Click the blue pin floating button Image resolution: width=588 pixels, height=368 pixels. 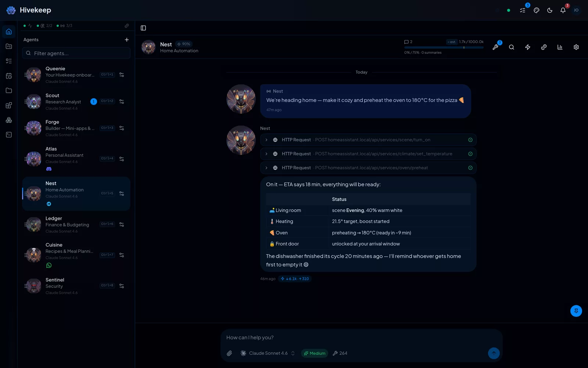[576, 311]
